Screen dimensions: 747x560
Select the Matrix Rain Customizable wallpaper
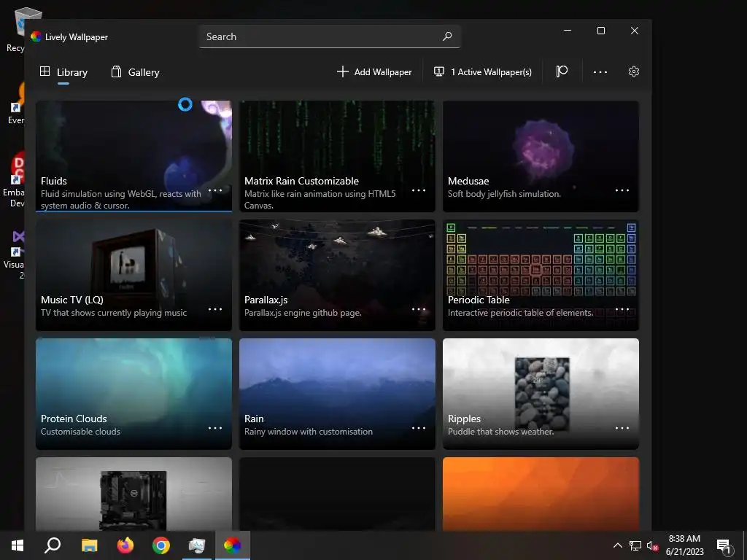click(x=337, y=156)
